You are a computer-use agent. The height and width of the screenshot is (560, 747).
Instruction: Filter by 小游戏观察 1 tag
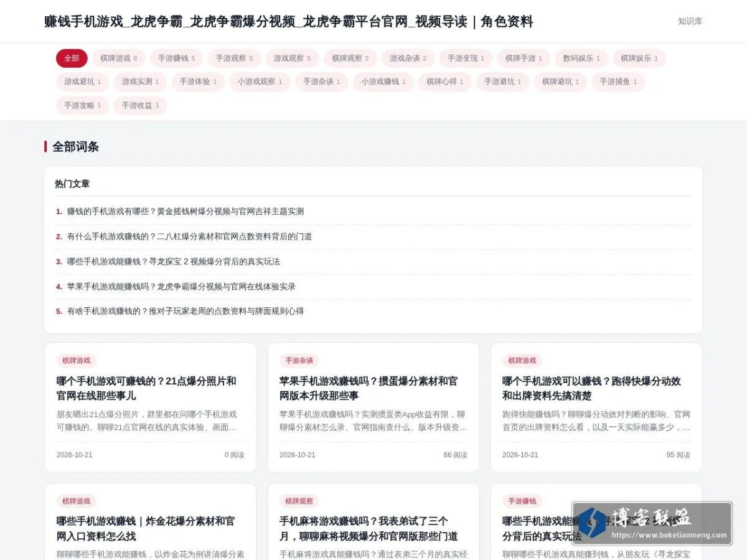[x=260, y=82]
